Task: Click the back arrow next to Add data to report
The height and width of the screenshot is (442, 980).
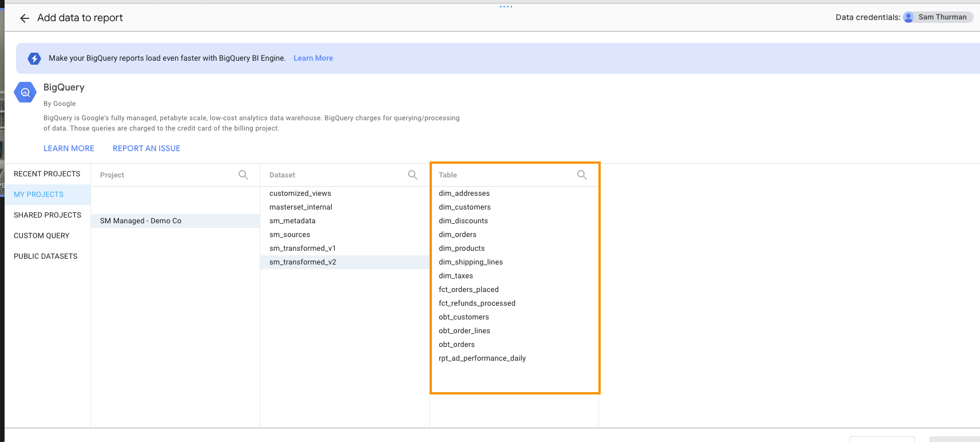Action: [25, 18]
